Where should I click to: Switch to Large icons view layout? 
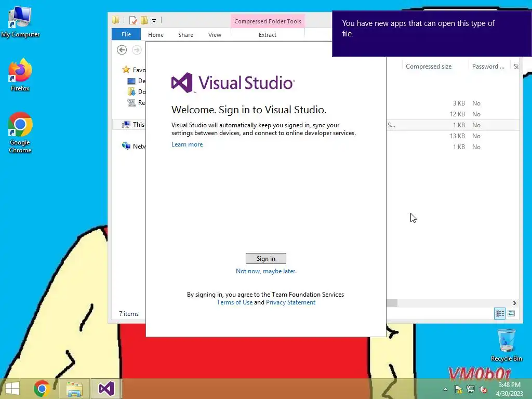[511, 313]
